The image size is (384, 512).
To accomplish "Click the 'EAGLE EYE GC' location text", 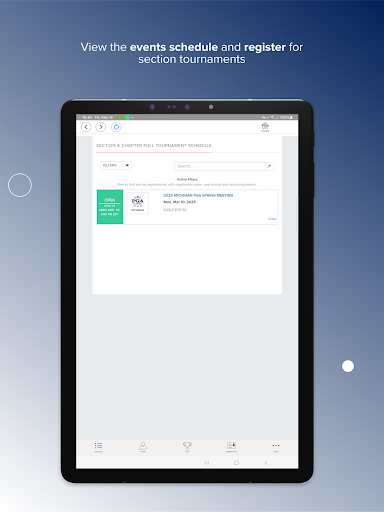I will point(175,210).
